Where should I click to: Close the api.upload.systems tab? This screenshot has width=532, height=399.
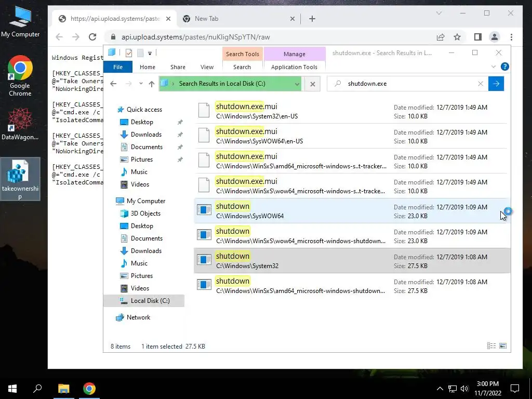pyautogui.click(x=168, y=19)
